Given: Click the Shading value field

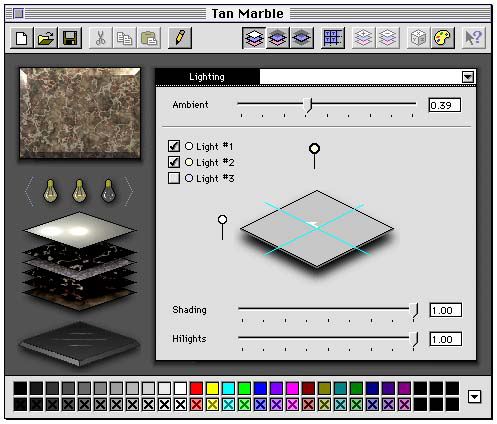Looking at the screenshot, I should (446, 310).
